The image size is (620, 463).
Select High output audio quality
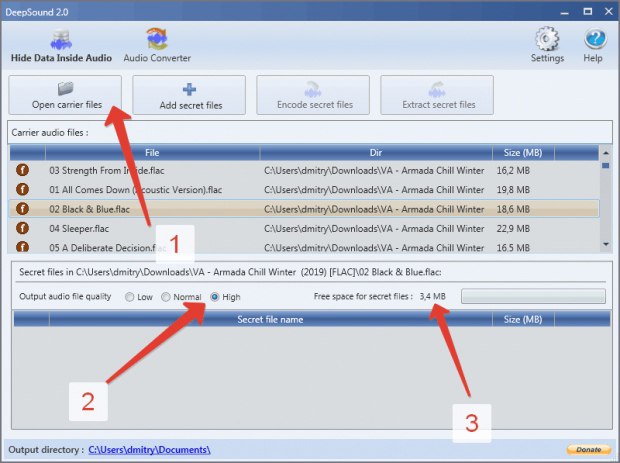coord(214,297)
